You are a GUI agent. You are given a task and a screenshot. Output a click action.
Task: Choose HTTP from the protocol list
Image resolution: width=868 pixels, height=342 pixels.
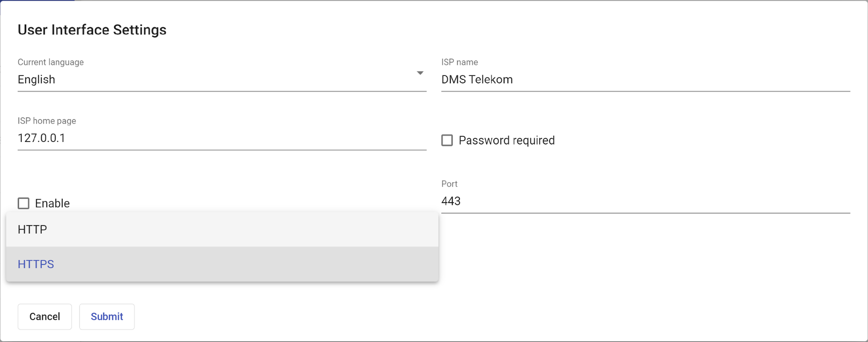coord(33,230)
